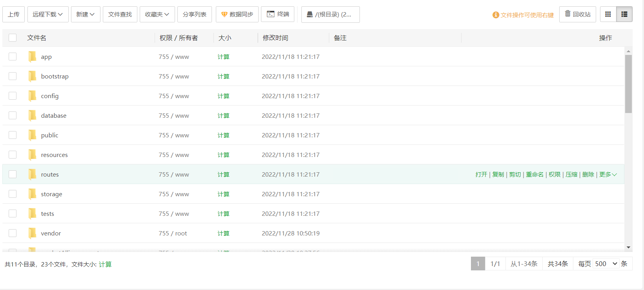The width and height of the screenshot is (644, 290).
Task: Click the config folder icon
Action: click(x=32, y=96)
